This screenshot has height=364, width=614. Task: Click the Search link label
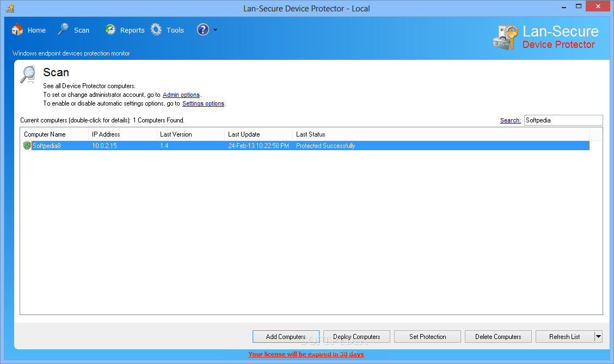point(510,120)
